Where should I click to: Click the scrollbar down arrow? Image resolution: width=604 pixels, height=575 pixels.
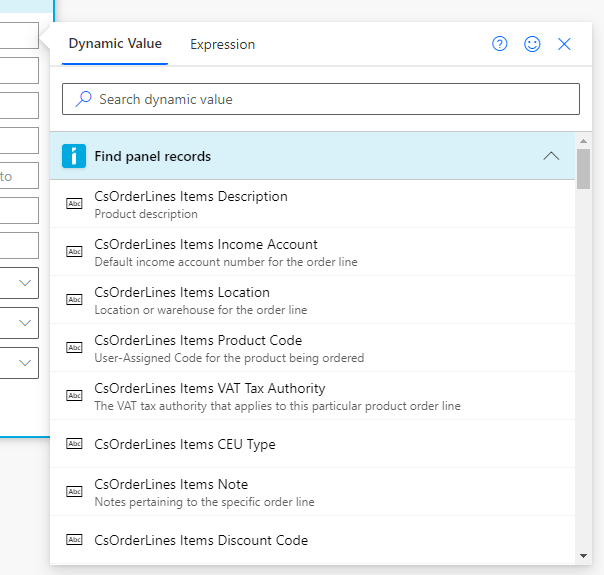[583, 556]
